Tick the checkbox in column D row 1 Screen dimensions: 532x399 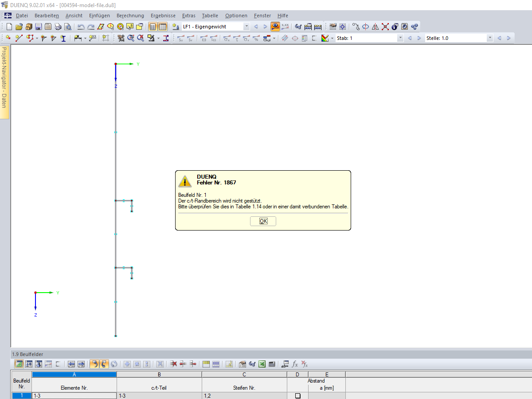298,395
